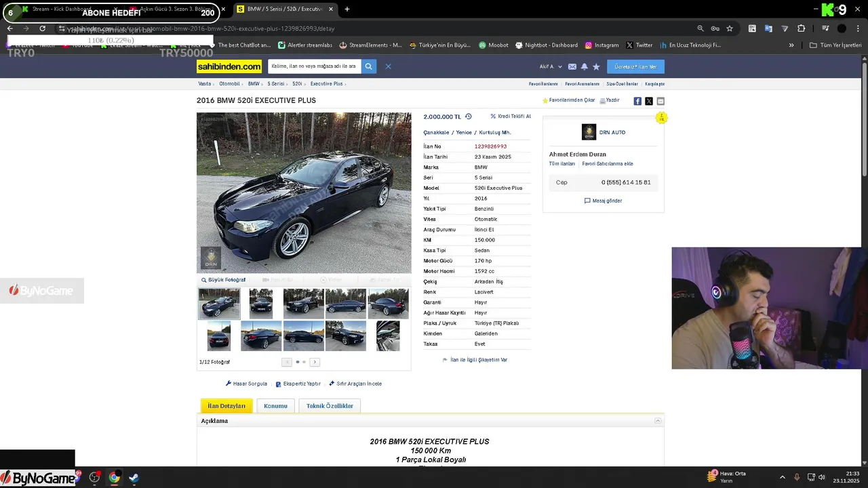Click Executive Plus breadcrumb link
Screen dimensions: 868x488
(326, 84)
